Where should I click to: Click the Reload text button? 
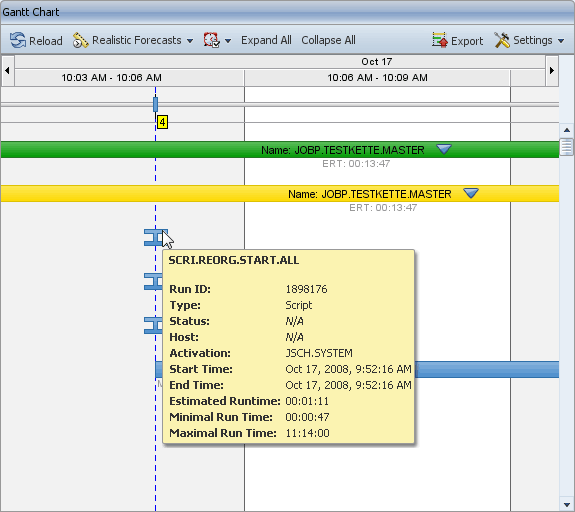[45, 41]
